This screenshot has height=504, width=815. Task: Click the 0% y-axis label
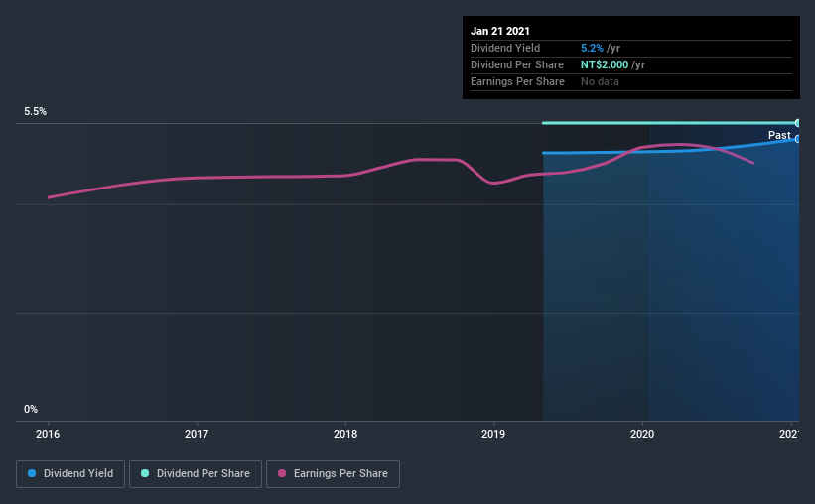click(x=31, y=410)
